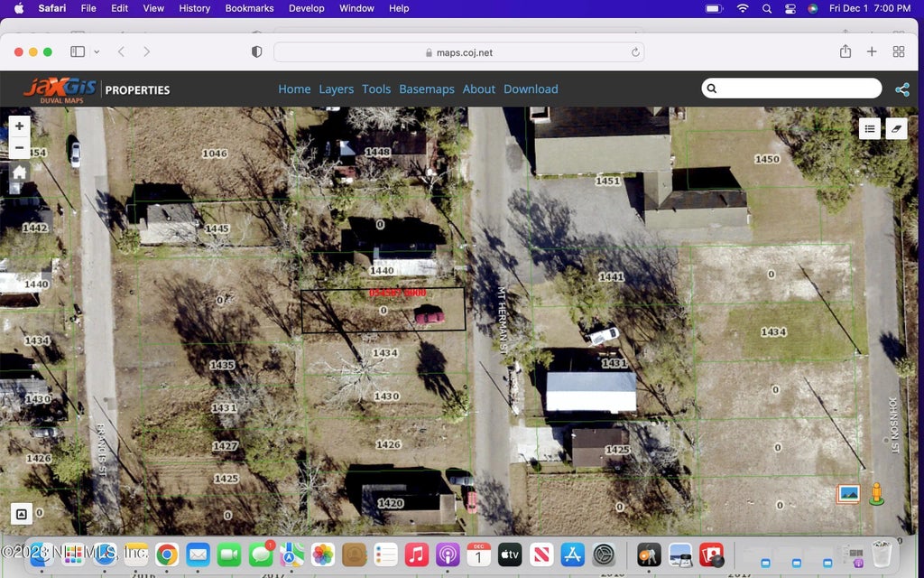Image resolution: width=924 pixels, height=578 pixels.
Task: Open macOS Control Center toggles
Action: click(x=790, y=8)
